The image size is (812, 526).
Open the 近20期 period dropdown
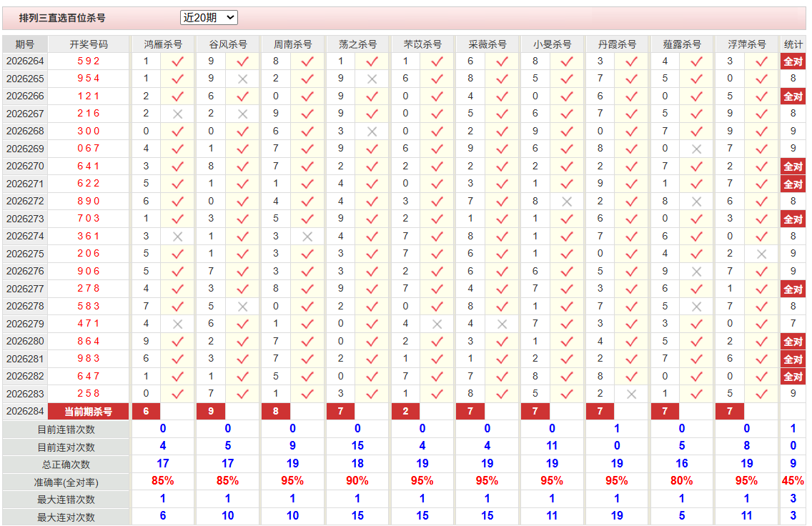click(x=209, y=18)
